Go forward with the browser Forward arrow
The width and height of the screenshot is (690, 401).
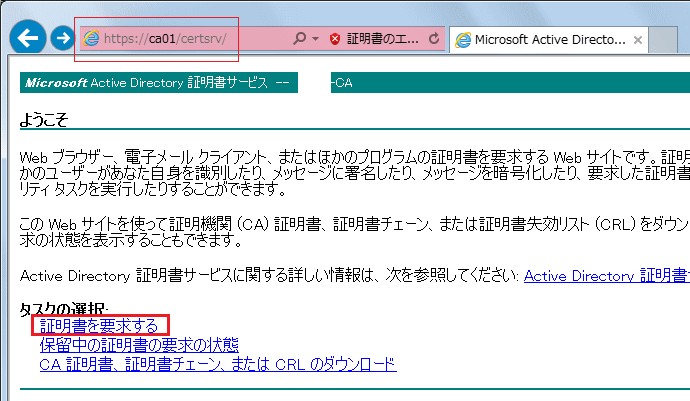[x=62, y=38]
